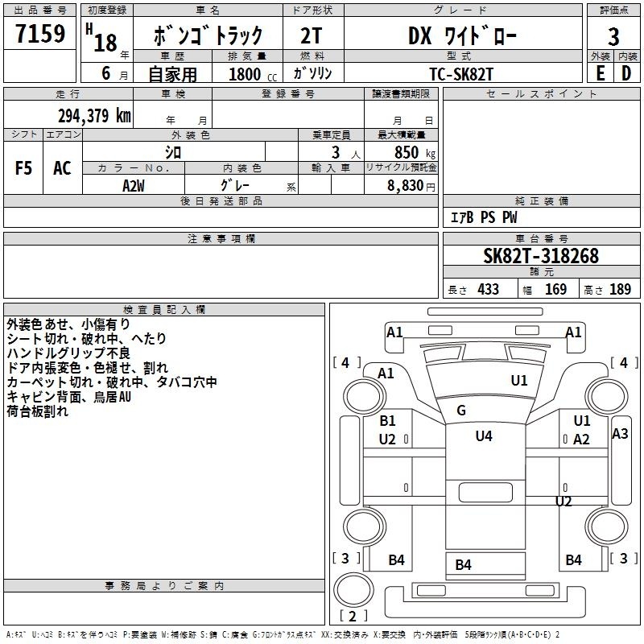This screenshot has height=644, width=644.
Task: Select the color code A2W
Action: tap(134, 184)
